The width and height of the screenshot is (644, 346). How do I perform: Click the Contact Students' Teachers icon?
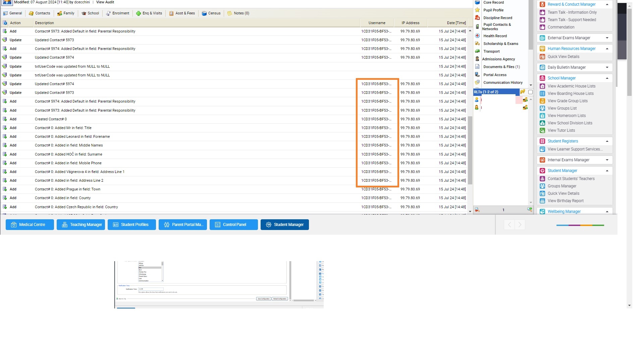(x=542, y=179)
